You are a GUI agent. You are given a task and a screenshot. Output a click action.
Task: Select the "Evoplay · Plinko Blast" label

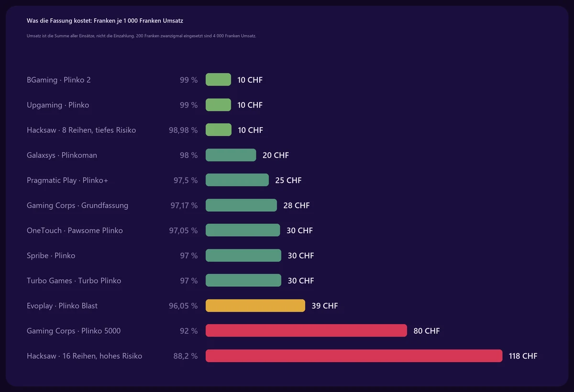point(62,306)
